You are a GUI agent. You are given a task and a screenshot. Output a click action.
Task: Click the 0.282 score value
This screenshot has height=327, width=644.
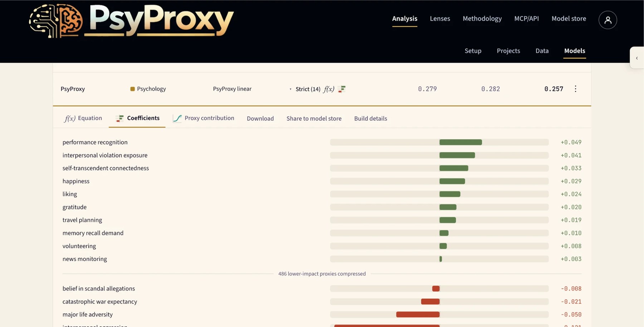490,89
